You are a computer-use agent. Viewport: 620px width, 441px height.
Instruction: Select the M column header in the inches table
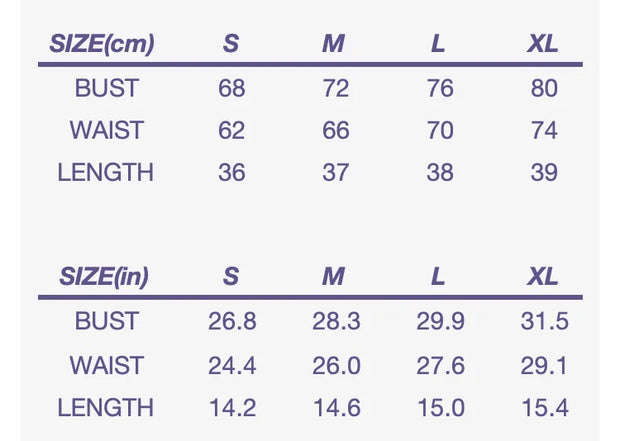[334, 277]
